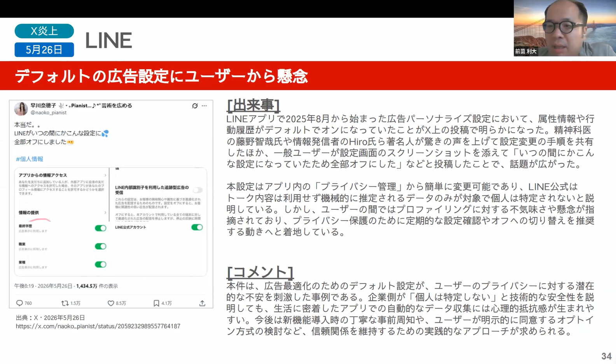Select the speaker webcam video thumbnail
The height and width of the screenshot is (364, 616).
tap(565, 28)
